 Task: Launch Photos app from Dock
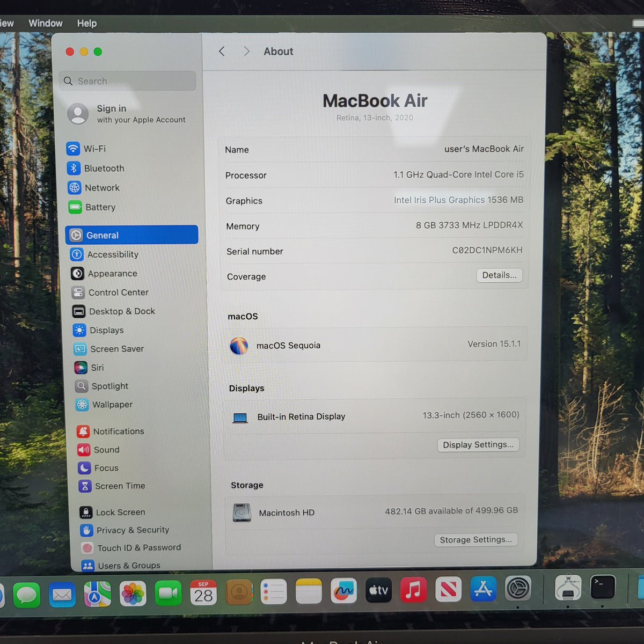(x=133, y=594)
